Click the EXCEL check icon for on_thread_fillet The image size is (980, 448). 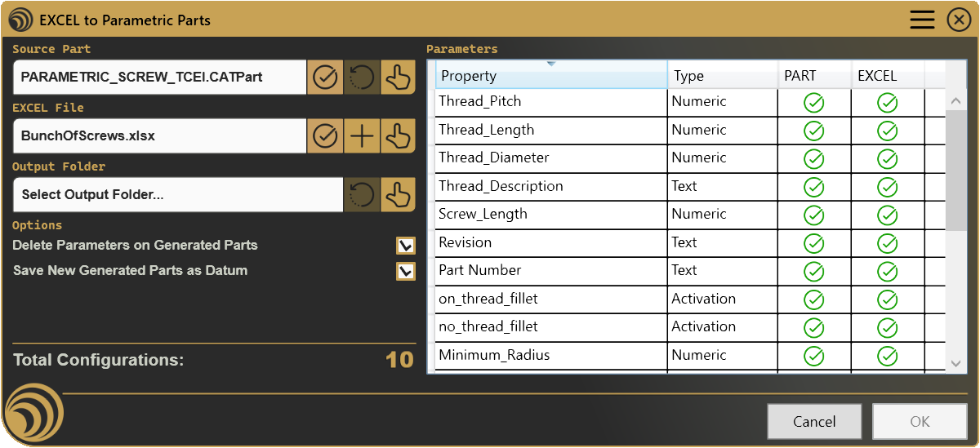pos(888,299)
